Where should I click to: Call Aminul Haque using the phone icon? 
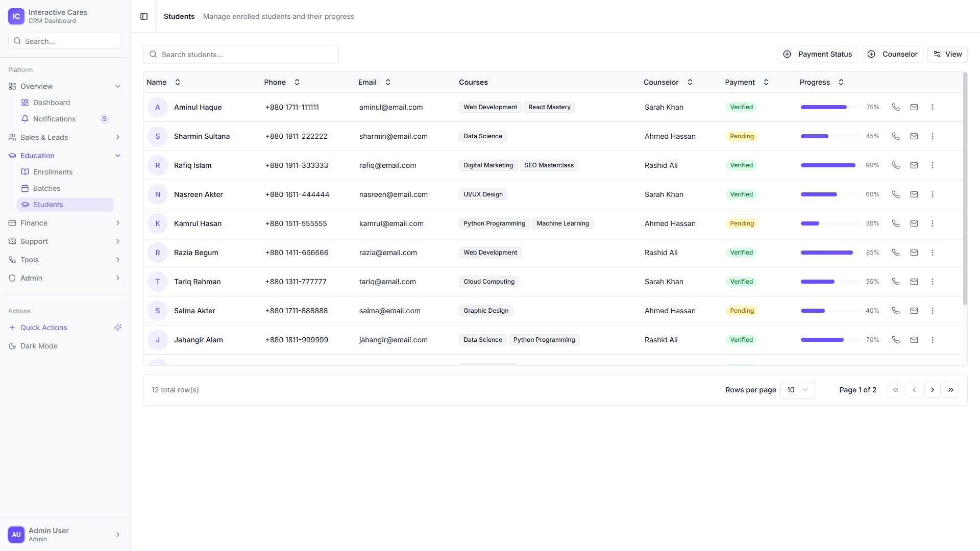coord(896,107)
